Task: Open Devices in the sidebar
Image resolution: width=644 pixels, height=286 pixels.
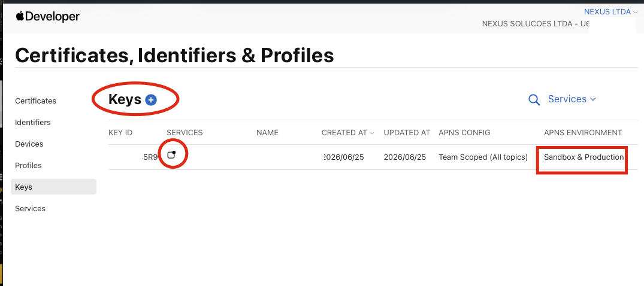Action: tap(29, 144)
